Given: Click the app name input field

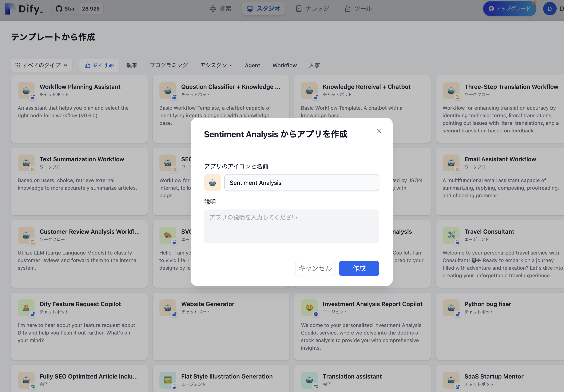Looking at the screenshot, I should tap(302, 183).
